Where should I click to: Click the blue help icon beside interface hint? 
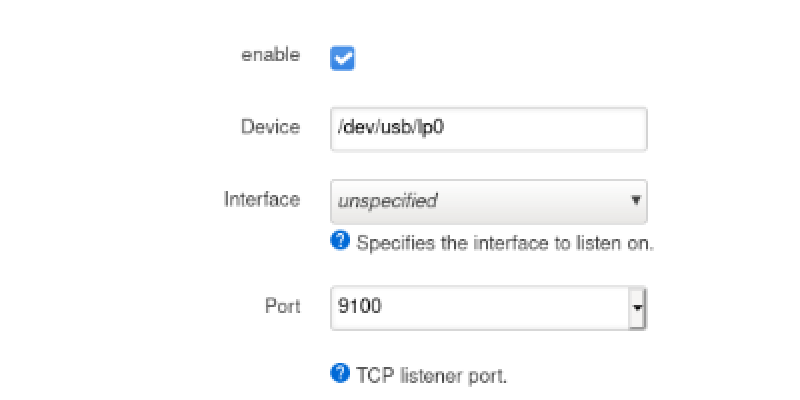tap(340, 241)
